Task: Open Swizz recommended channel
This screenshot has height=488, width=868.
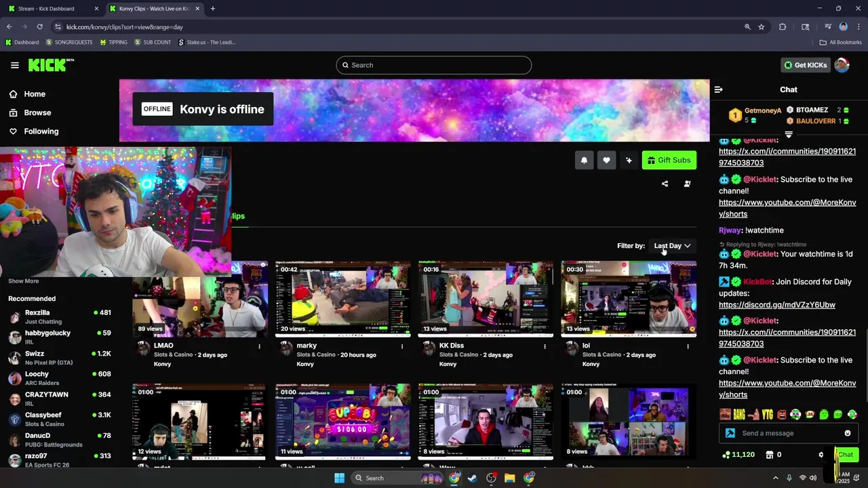Action: pyautogui.click(x=60, y=357)
